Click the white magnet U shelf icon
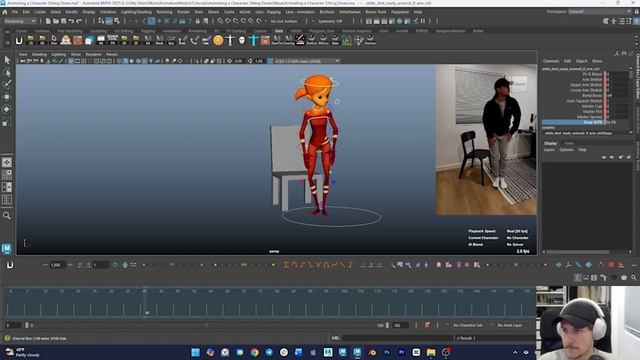This screenshot has width=640, height=360. (x=19, y=40)
